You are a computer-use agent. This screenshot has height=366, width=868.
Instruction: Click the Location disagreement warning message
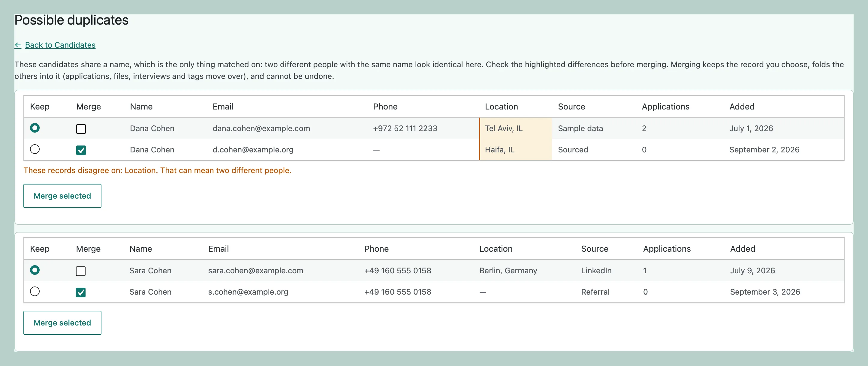coord(157,170)
